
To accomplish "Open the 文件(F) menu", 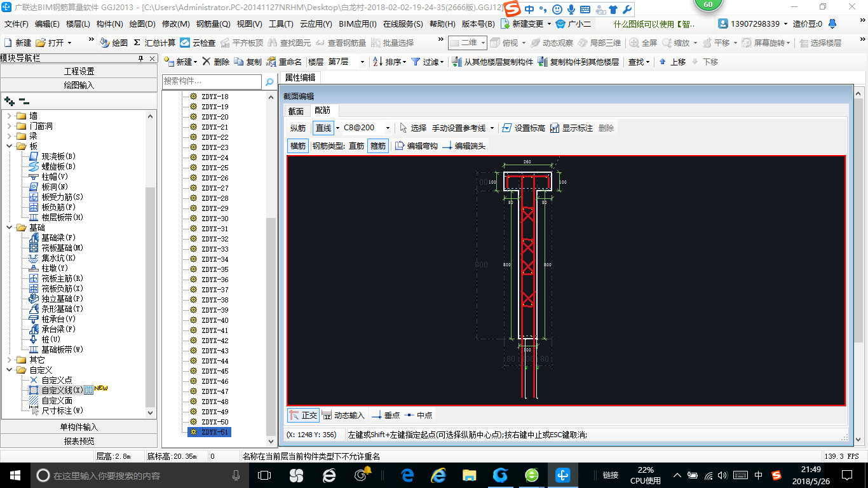I will tap(17, 24).
